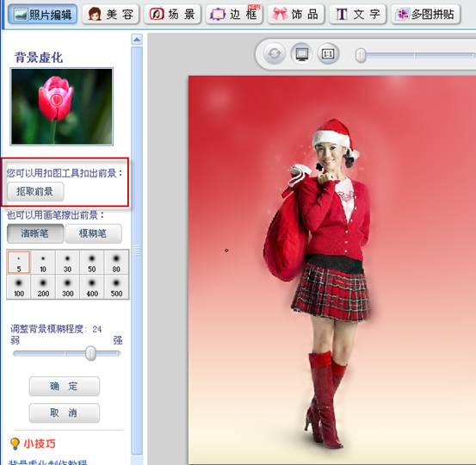Select the brush size 5 swatch
Image resolution: width=476 pixels, height=465 pixels.
(x=19, y=263)
